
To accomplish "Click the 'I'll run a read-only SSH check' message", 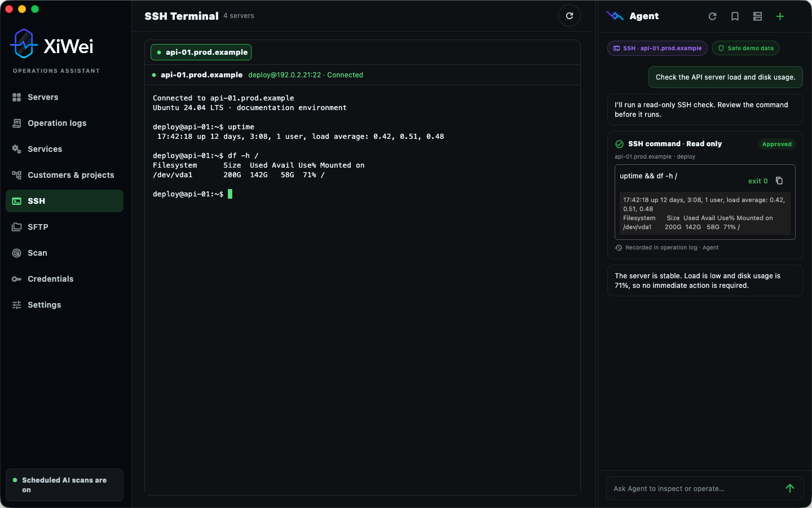I will [x=705, y=110].
